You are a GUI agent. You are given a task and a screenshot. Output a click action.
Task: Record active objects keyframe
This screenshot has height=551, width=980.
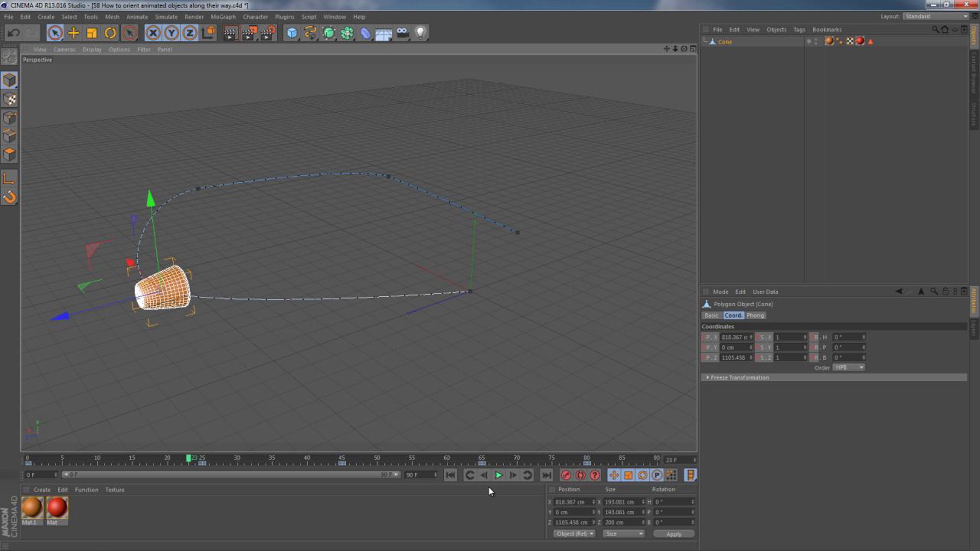click(x=566, y=475)
